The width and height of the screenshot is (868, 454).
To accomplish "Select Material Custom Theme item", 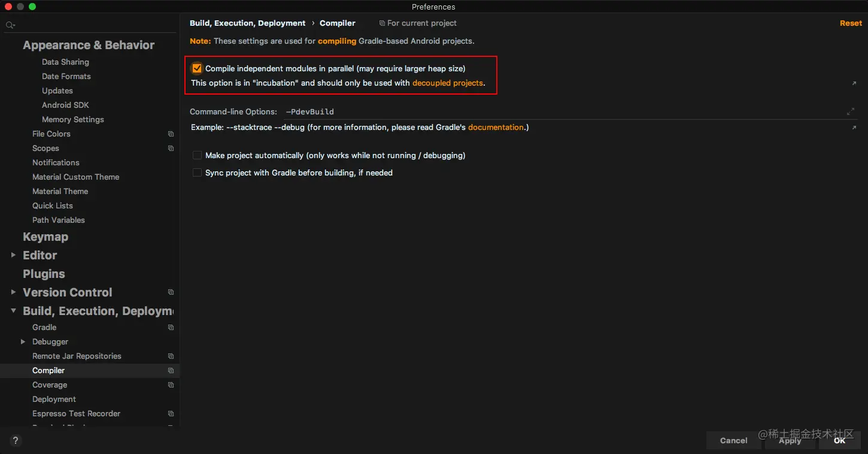I will point(76,177).
